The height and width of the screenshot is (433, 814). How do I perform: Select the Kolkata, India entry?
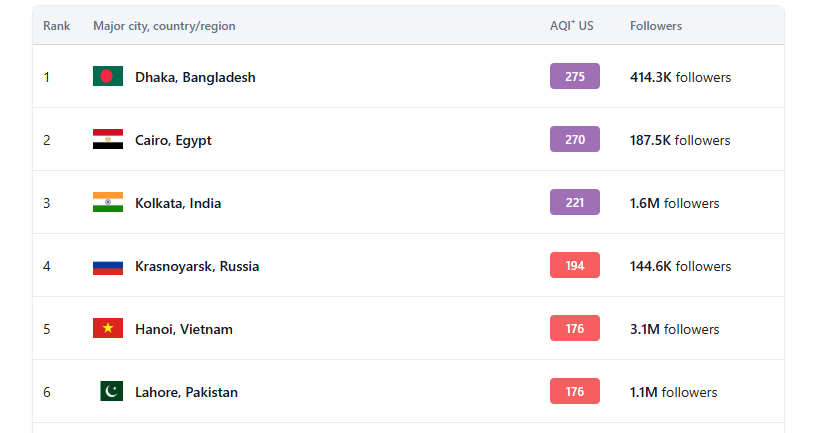pos(178,203)
